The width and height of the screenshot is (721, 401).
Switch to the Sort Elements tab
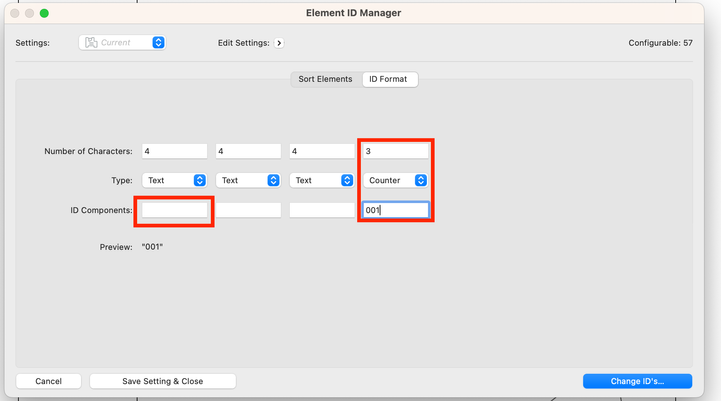point(325,79)
